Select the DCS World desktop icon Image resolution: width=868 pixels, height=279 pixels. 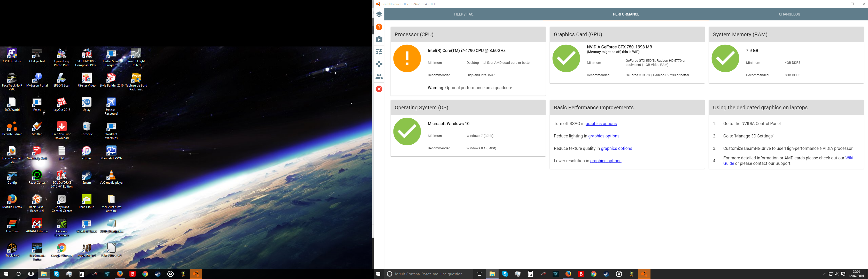coord(12,104)
